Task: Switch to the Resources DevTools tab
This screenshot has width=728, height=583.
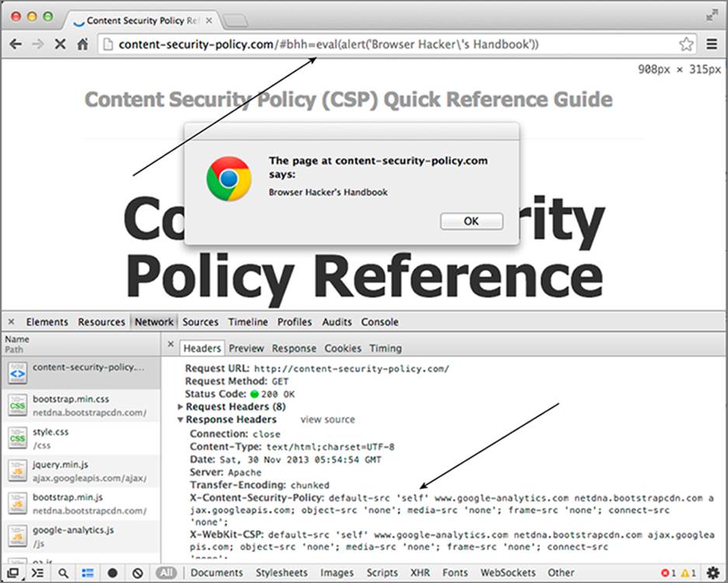Action: click(x=101, y=322)
